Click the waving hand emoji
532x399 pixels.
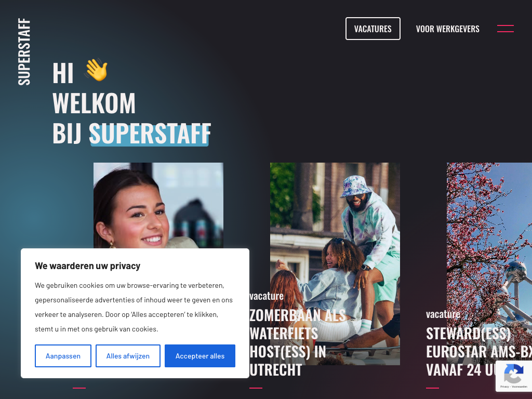[96, 70]
